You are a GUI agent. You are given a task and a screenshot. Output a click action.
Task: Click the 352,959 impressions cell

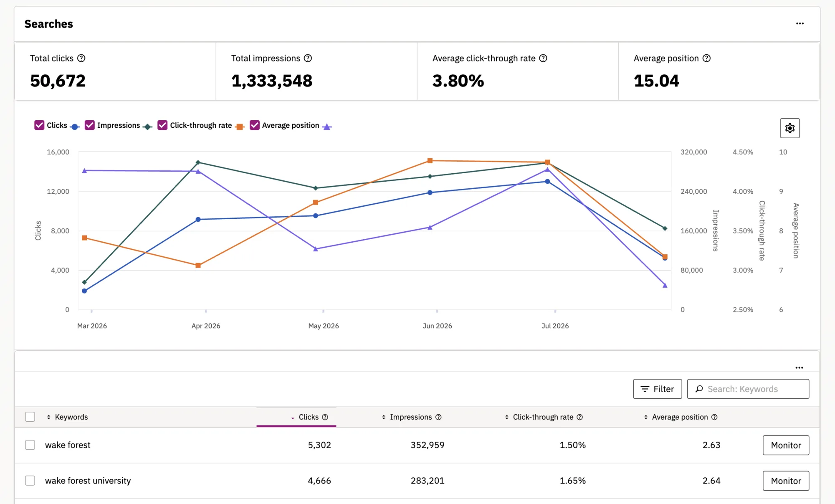click(x=428, y=445)
